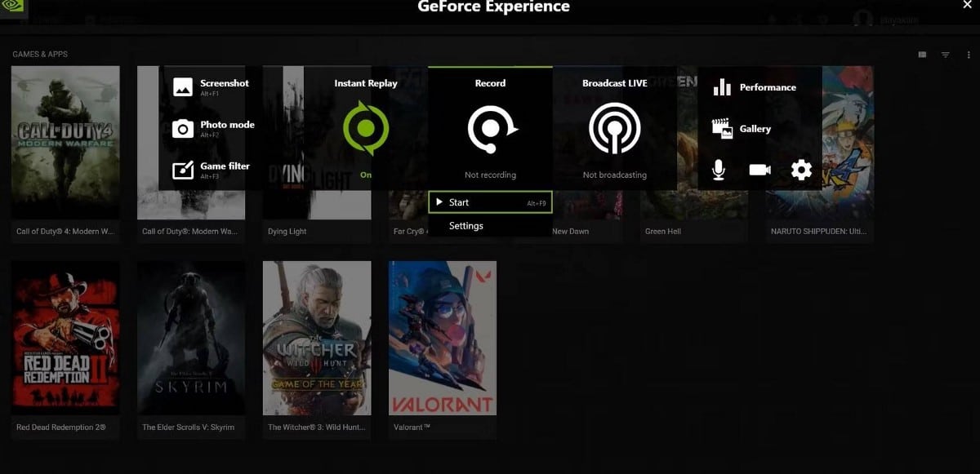Open the Performance bar chart icon
The image size is (980, 474).
tap(722, 87)
